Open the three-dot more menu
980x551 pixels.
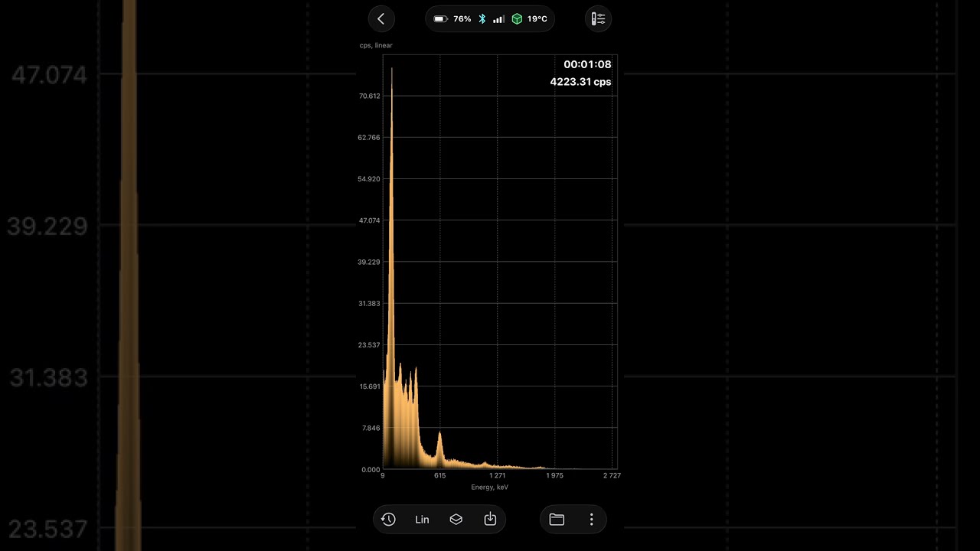click(x=591, y=520)
